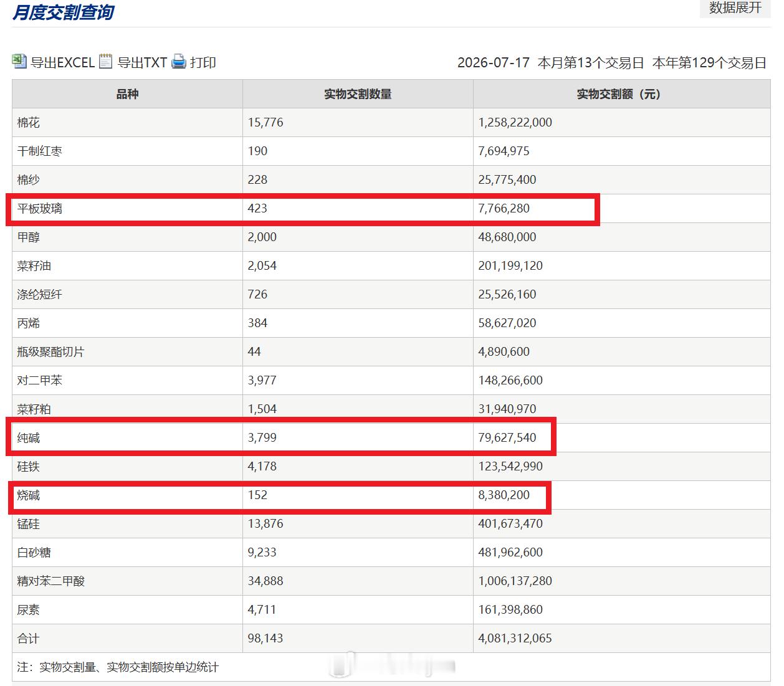784x686 pixels.
Task: Select the 干制红枣 row name
Action: click(x=40, y=151)
